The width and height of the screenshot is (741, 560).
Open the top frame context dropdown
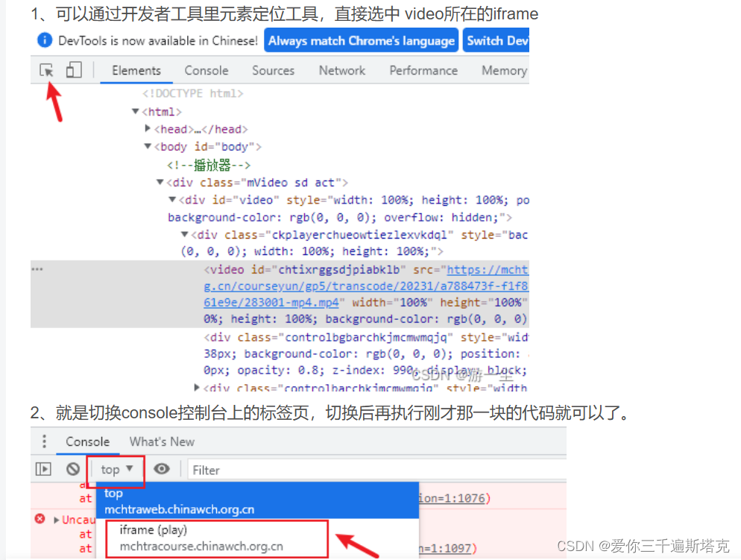116,469
